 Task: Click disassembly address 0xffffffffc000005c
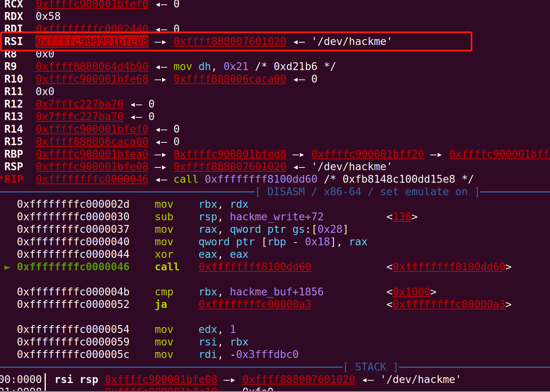point(73,354)
